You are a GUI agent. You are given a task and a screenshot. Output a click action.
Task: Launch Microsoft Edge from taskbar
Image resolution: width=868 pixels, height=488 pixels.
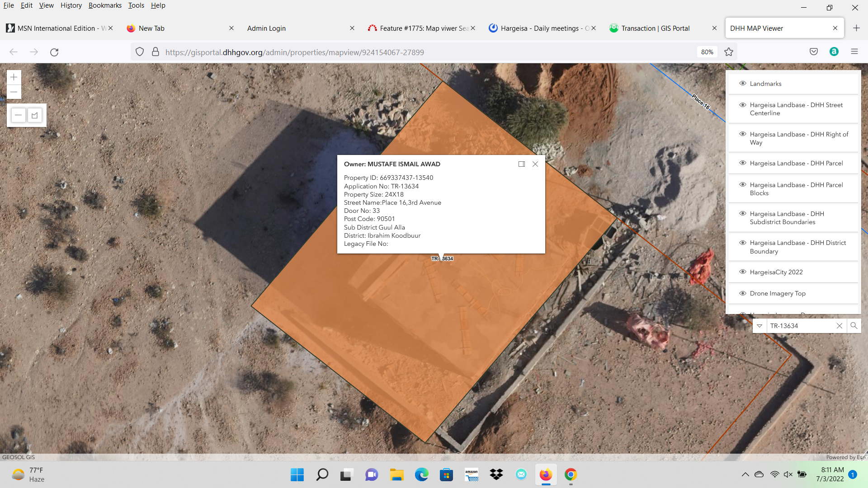pyautogui.click(x=421, y=475)
